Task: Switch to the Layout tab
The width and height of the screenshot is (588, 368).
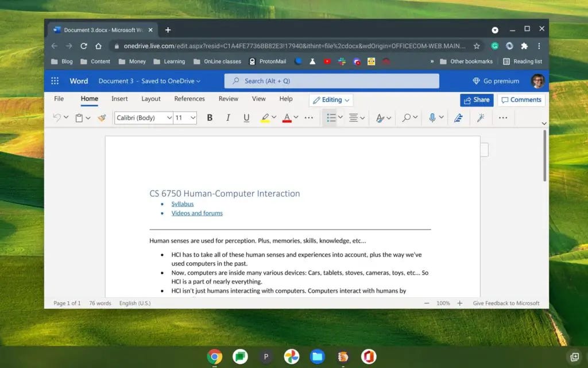Action: pyautogui.click(x=151, y=99)
